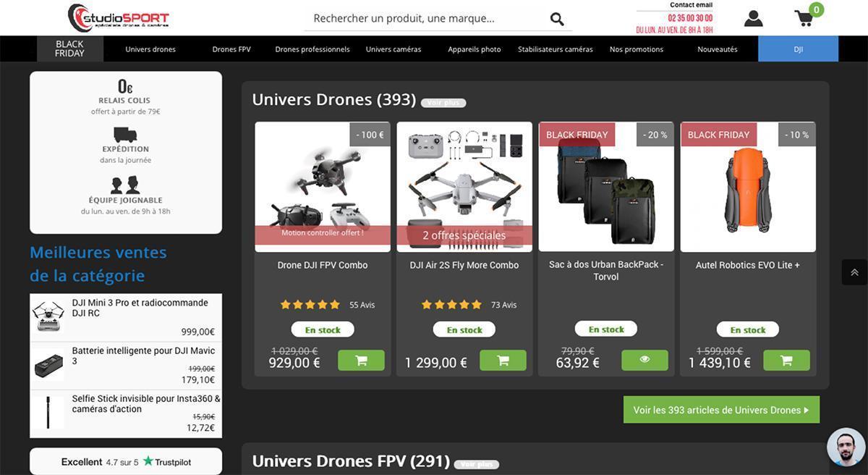Open the user account icon

coord(753,18)
